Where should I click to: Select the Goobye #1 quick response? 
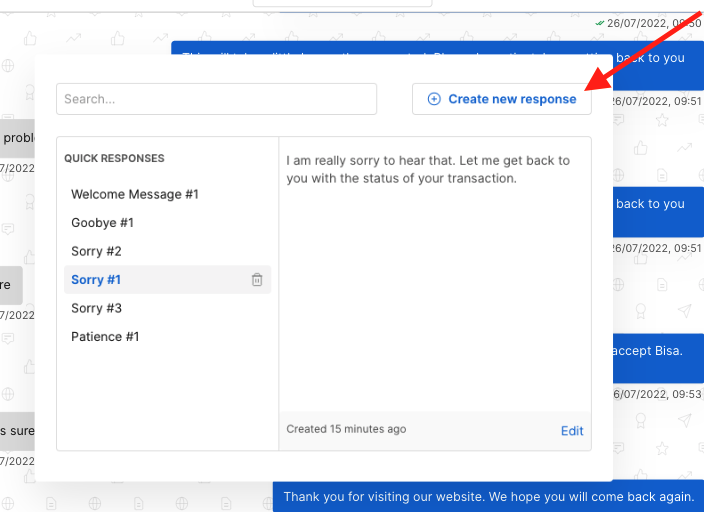point(102,222)
